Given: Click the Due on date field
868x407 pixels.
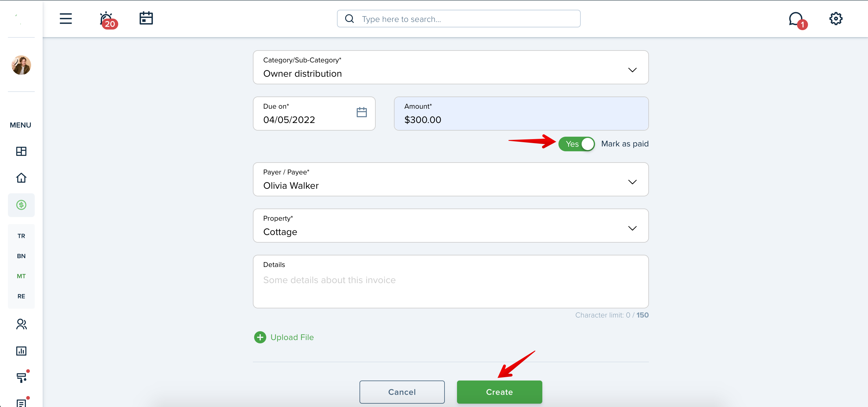Looking at the screenshot, I should [x=314, y=114].
